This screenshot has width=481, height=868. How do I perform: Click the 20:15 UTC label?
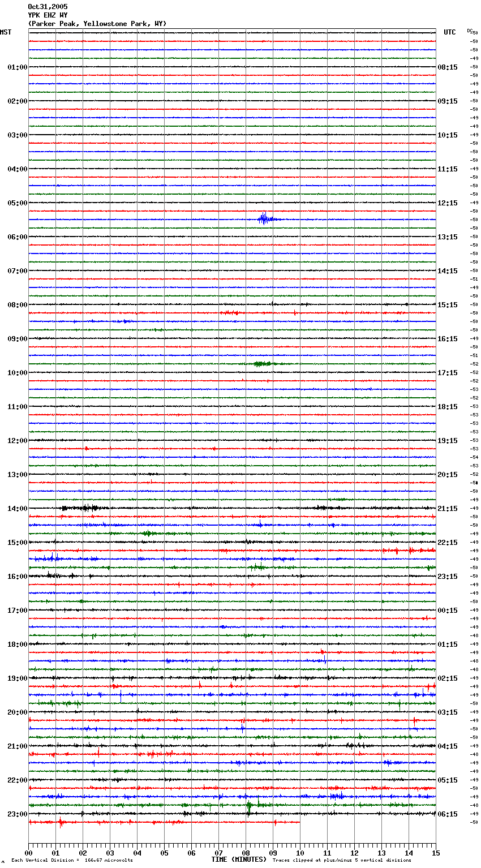[x=448, y=475]
